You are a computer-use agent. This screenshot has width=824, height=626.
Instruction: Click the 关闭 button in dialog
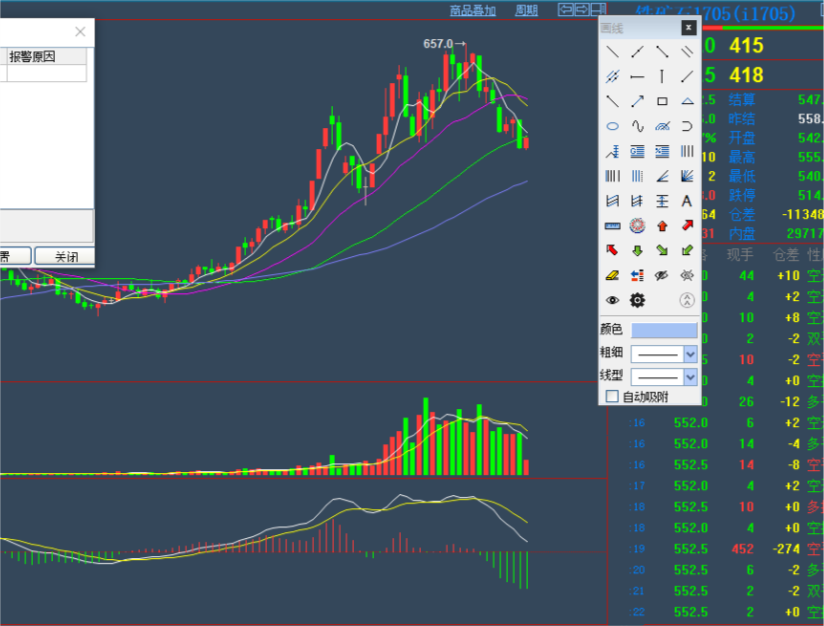(66, 257)
